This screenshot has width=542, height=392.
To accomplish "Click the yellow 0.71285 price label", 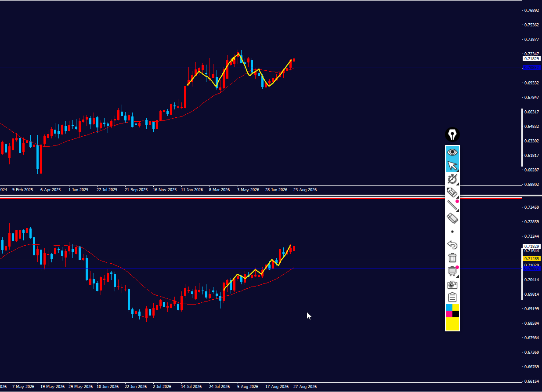I will [532, 259].
